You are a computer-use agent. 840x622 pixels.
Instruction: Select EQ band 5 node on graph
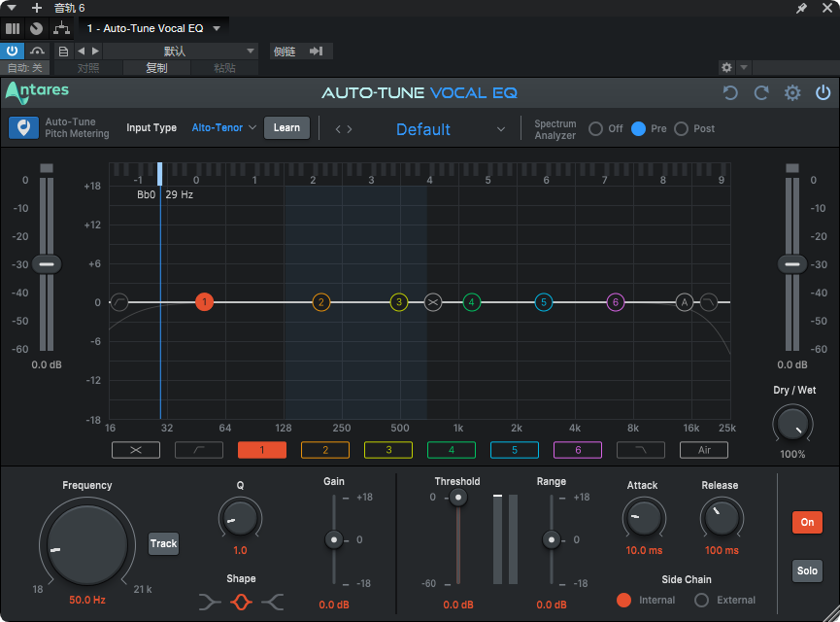click(543, 302)
